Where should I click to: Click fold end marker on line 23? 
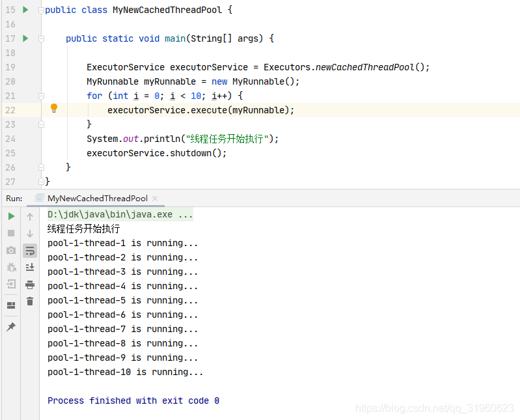coord(41,124)
